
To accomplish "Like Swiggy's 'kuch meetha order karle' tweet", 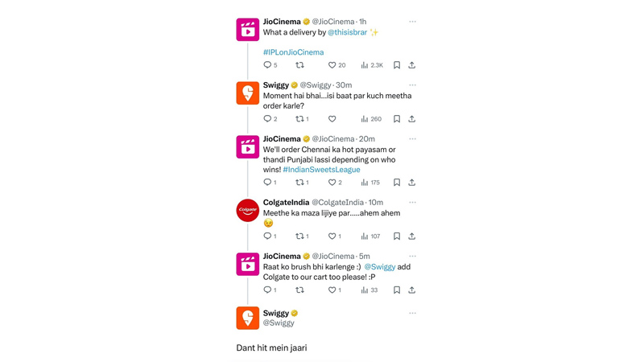I will tap(332, 119).
